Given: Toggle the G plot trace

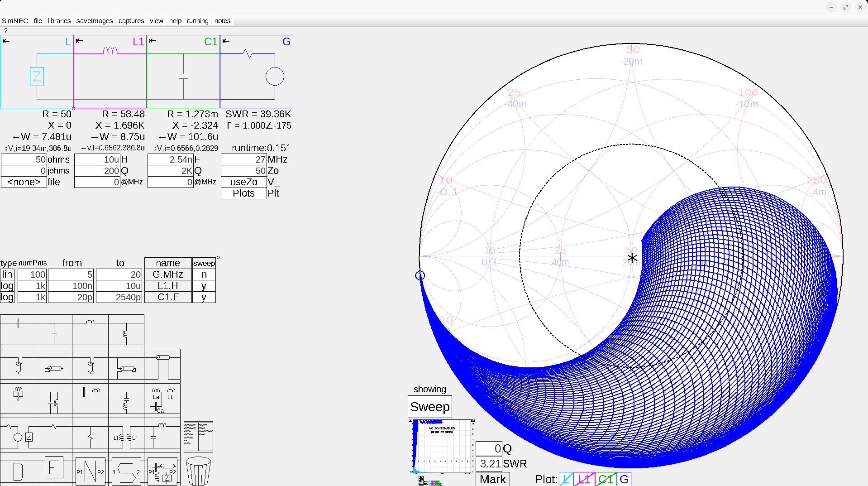Looking at the screenshot, I should point(624,479).
